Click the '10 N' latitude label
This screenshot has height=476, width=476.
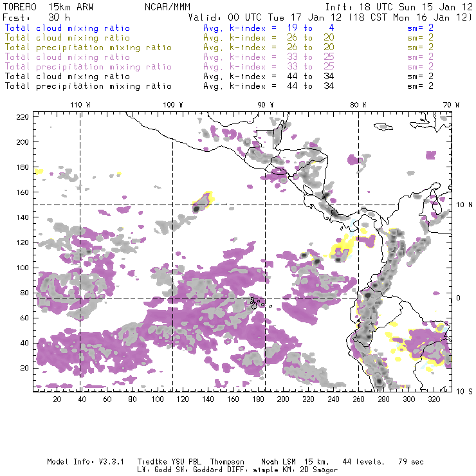click(x=464, y=205)
